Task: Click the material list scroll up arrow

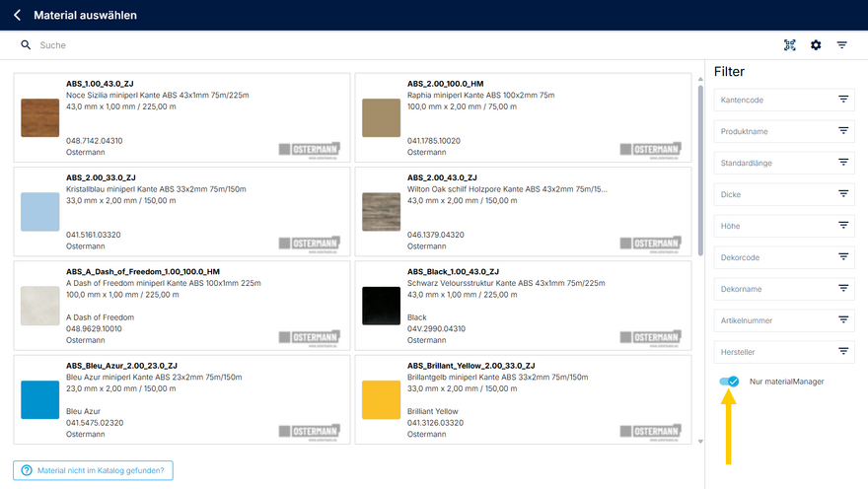Action: click(700, 79)
